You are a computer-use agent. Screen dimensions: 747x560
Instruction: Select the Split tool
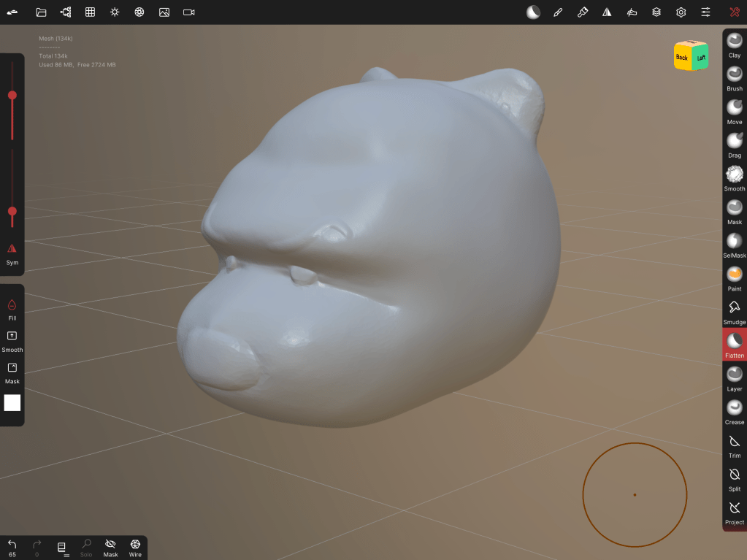734,478
